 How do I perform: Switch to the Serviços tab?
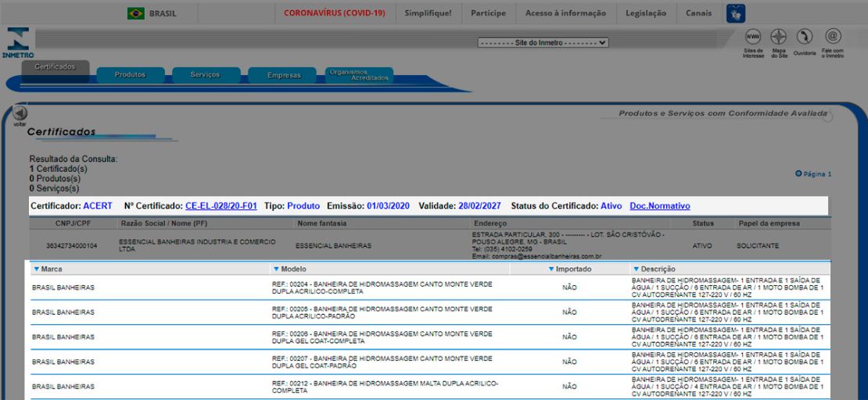click(x=206, y=75)
